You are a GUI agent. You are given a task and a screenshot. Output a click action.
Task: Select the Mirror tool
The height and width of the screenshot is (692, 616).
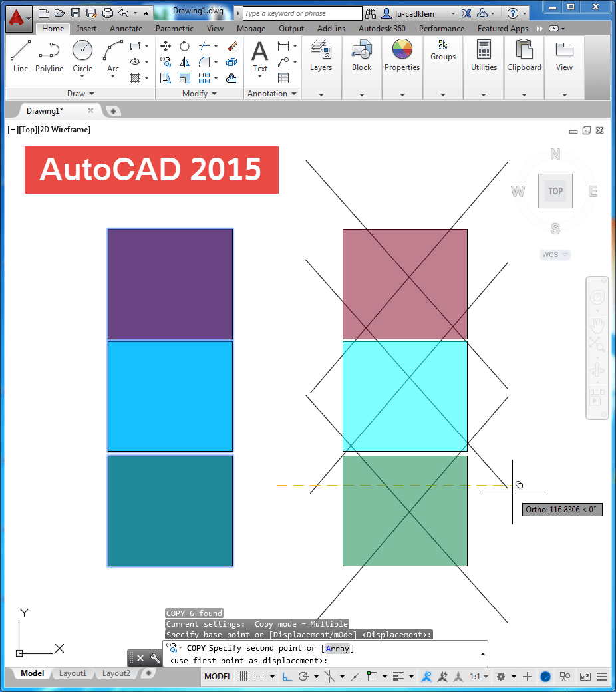(x=184, y=62)
